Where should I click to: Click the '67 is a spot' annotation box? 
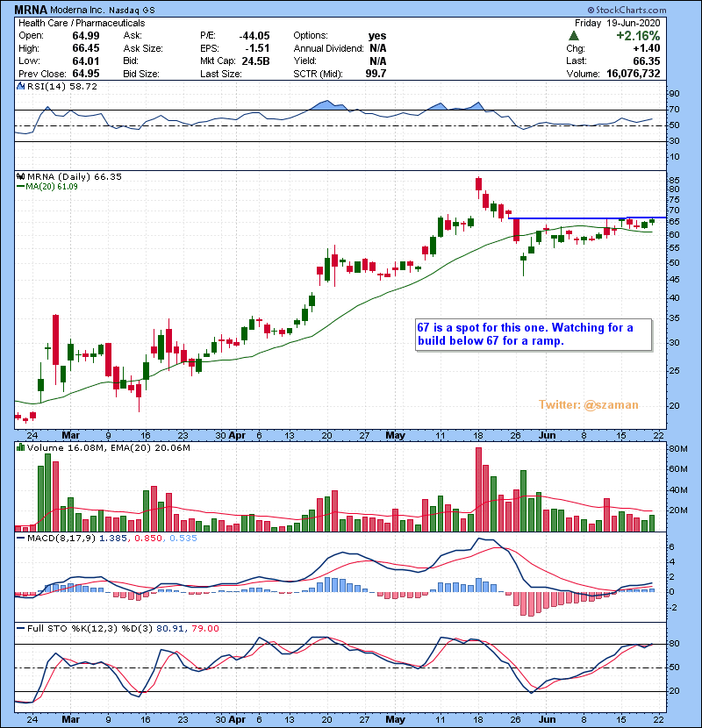(x=534, y=334)
